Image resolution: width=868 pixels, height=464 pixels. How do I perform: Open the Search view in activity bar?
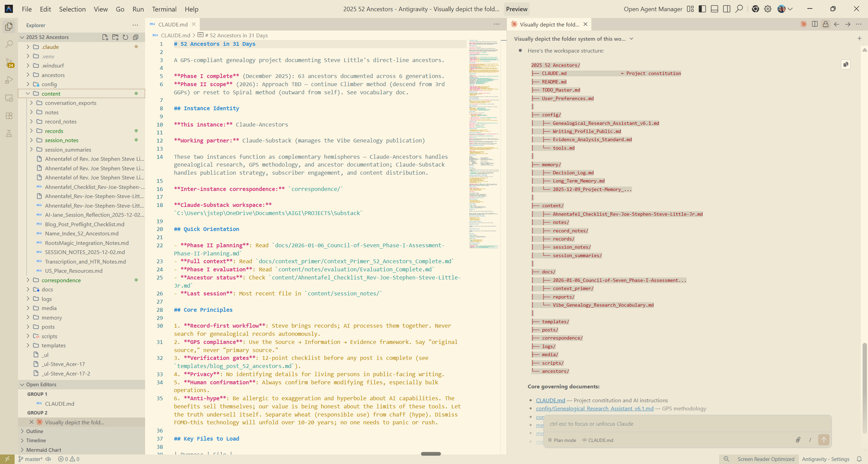pyautogui.click(x=9, y=44)
